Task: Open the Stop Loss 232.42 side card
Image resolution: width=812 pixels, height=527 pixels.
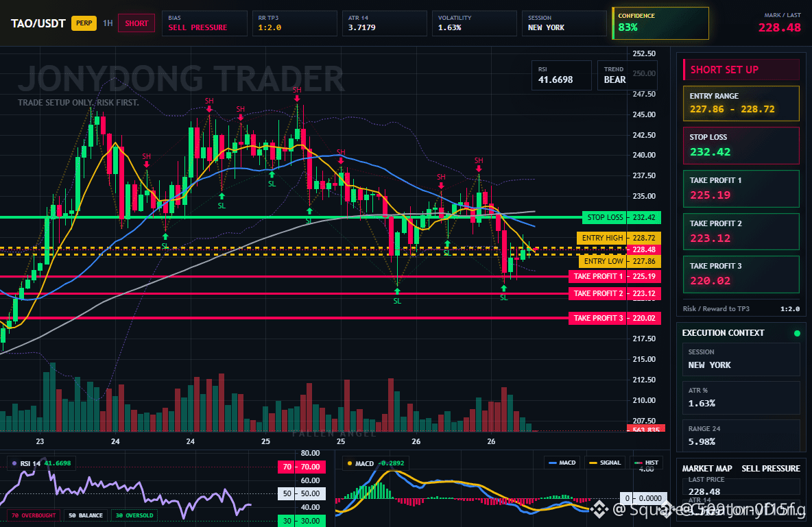Action: (741, 145)
